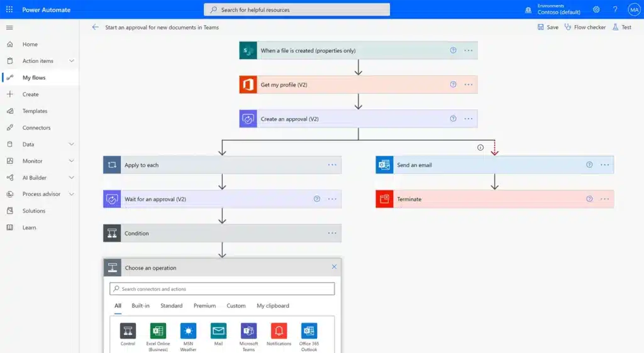The height and width of the screenshot is (353, 644).
Task: Open help for When a file is created
Action: pyautogui.click(x=453, y=50)
